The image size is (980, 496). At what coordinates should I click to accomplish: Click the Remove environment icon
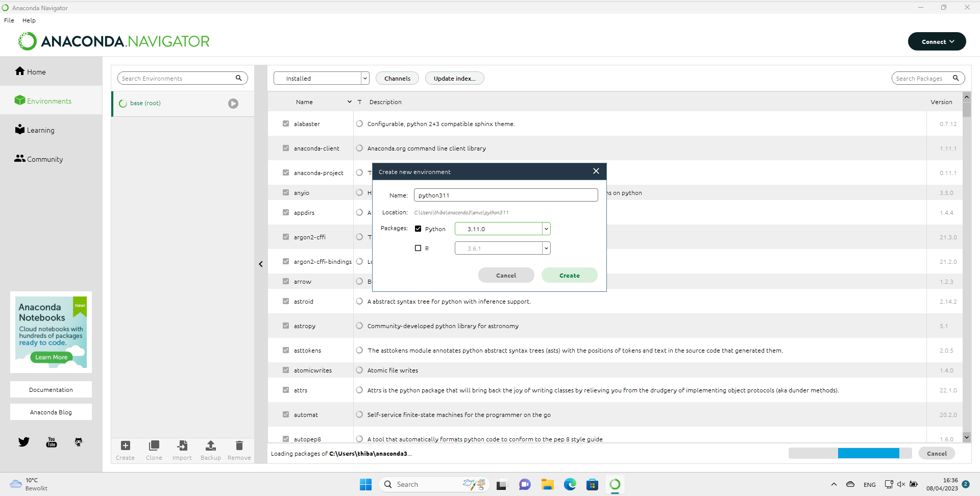coord(239,445)
